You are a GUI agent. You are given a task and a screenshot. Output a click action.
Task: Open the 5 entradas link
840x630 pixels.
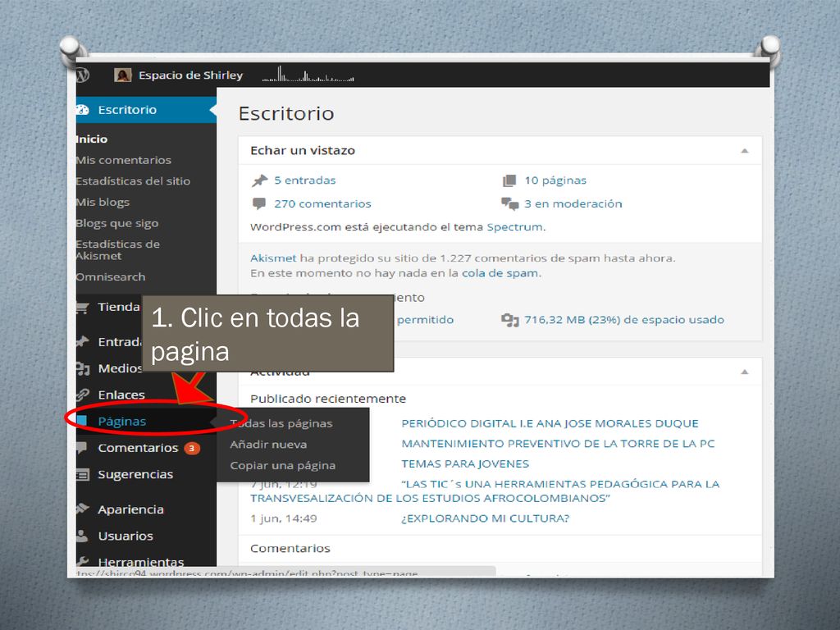tap(305, 180)
